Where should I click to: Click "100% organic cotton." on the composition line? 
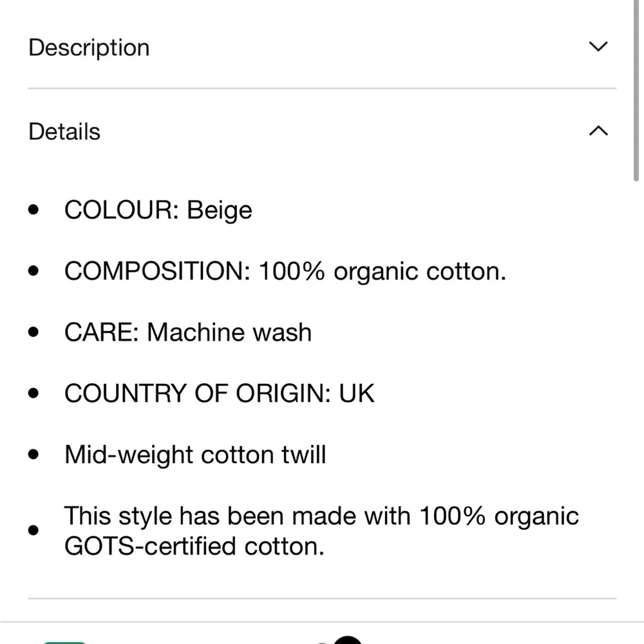[383, 272]
